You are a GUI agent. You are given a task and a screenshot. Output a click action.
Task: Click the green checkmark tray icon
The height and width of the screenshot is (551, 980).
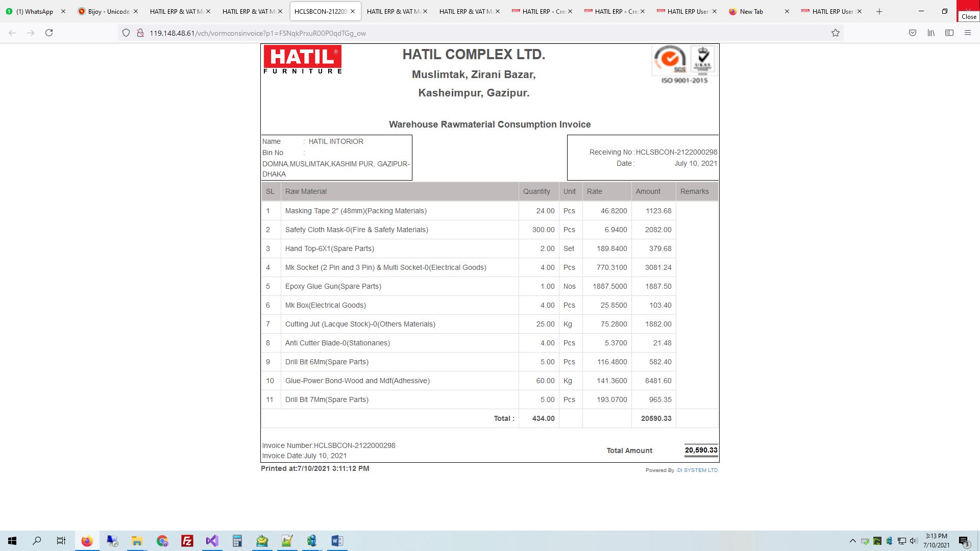click(x=865, y=541)
